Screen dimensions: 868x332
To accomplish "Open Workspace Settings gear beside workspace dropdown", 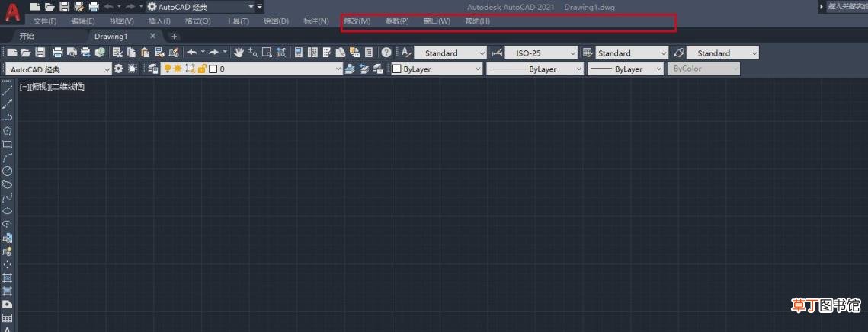I will point(118,69).
